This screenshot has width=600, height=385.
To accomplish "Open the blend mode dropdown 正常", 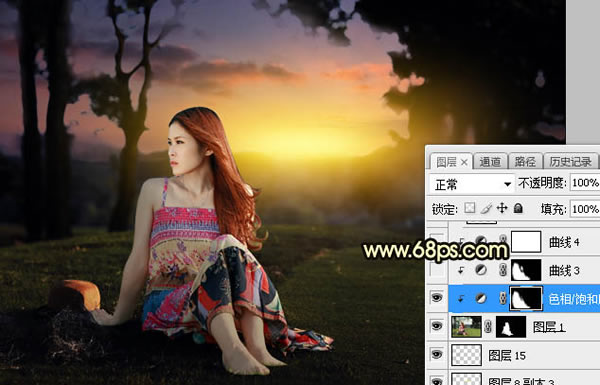I will (471, 184).
